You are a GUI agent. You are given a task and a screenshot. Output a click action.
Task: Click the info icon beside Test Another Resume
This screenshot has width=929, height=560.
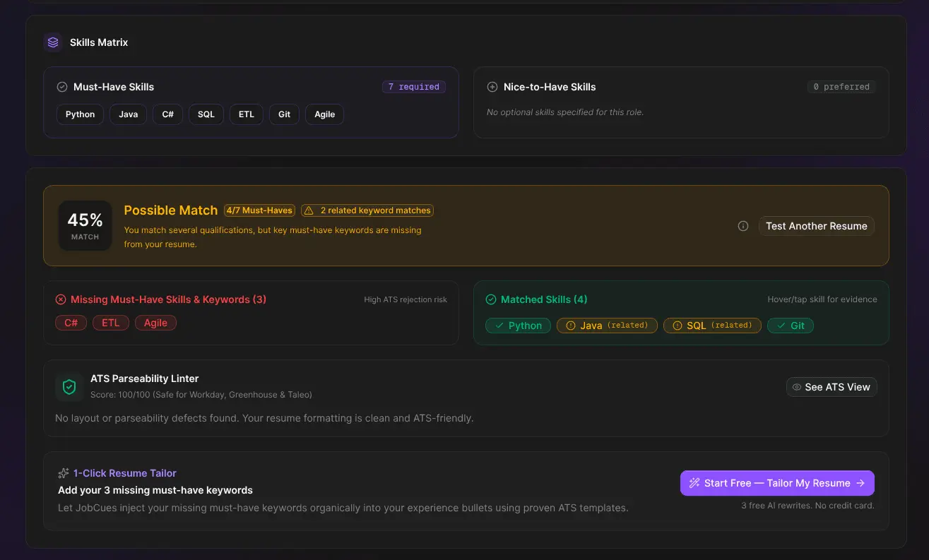(743, 226)
